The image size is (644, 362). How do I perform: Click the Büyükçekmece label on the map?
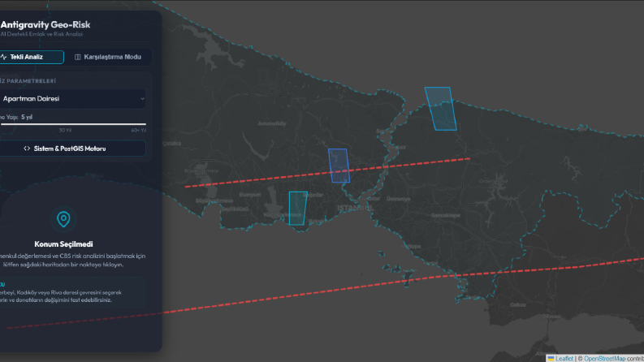pos(214,200)
